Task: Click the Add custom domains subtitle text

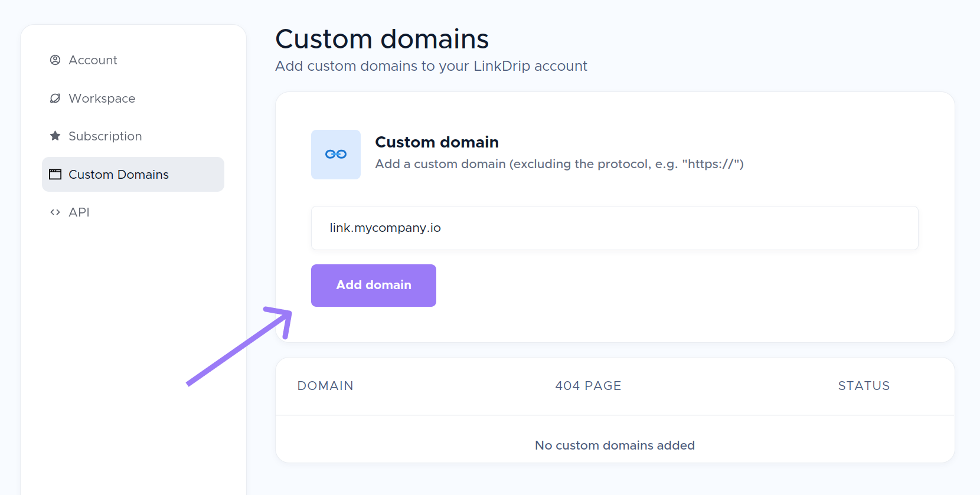Action: pos(431,65)
